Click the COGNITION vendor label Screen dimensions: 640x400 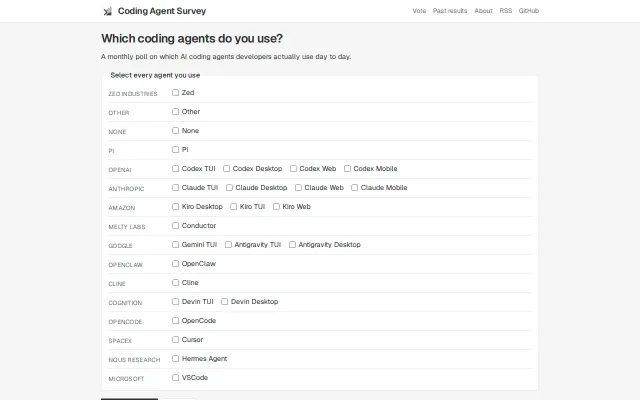pyautogui.click(x=125, y=303)
